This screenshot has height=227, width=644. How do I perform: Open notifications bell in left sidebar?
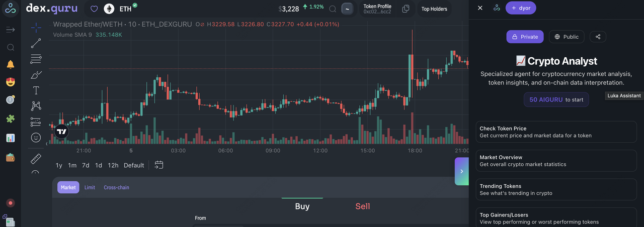(x=11, y=64)
